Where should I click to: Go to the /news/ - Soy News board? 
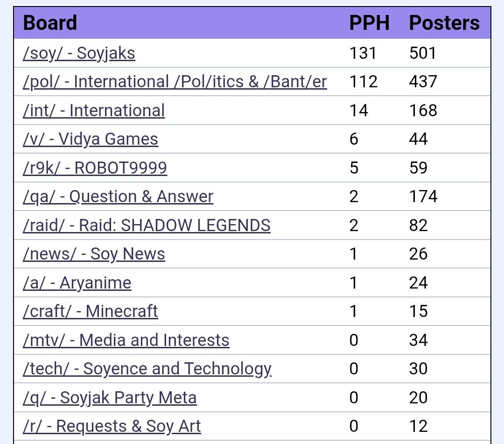pos(94,254)
